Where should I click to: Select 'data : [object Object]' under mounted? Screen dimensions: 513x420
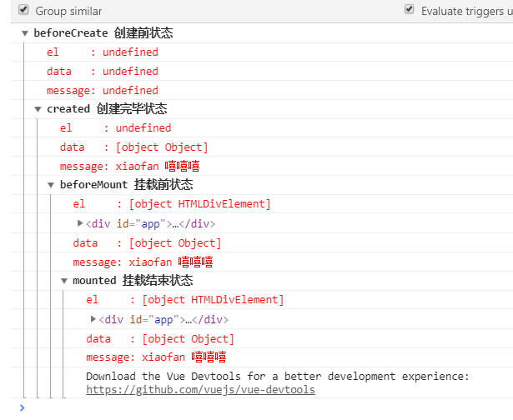click(160, 339)
